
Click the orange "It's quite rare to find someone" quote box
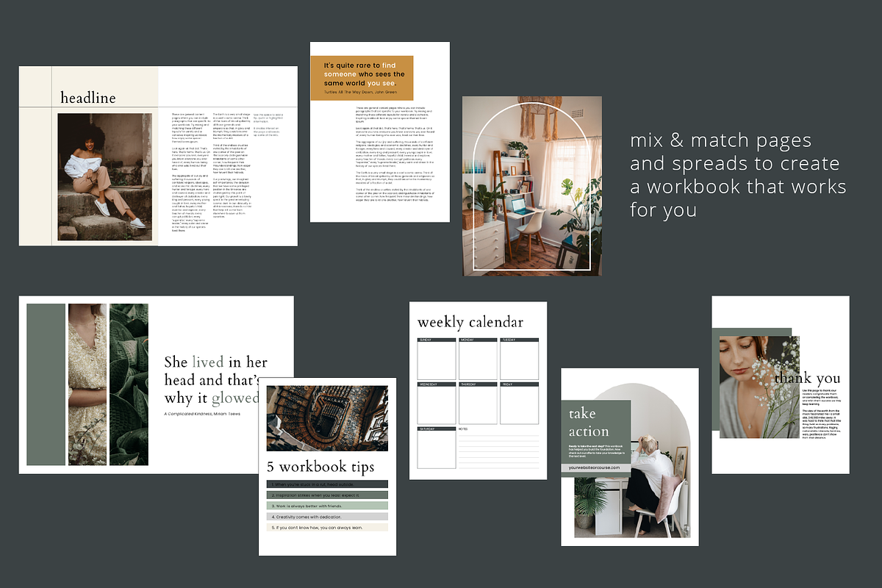coord(362,77)
